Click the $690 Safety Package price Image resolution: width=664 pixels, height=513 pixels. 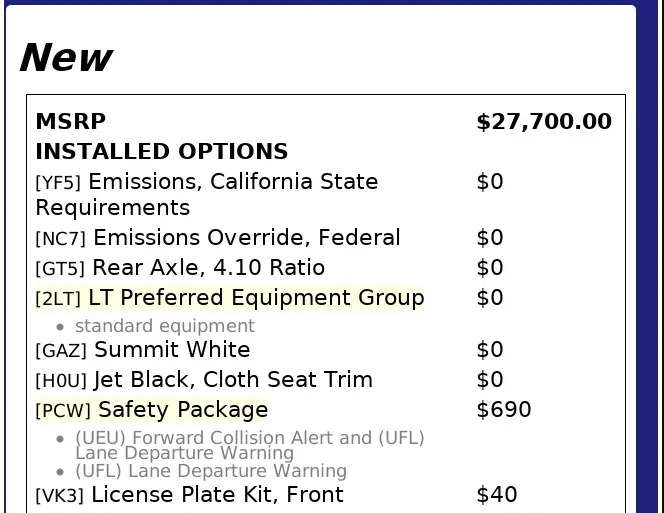coord(504,410)
